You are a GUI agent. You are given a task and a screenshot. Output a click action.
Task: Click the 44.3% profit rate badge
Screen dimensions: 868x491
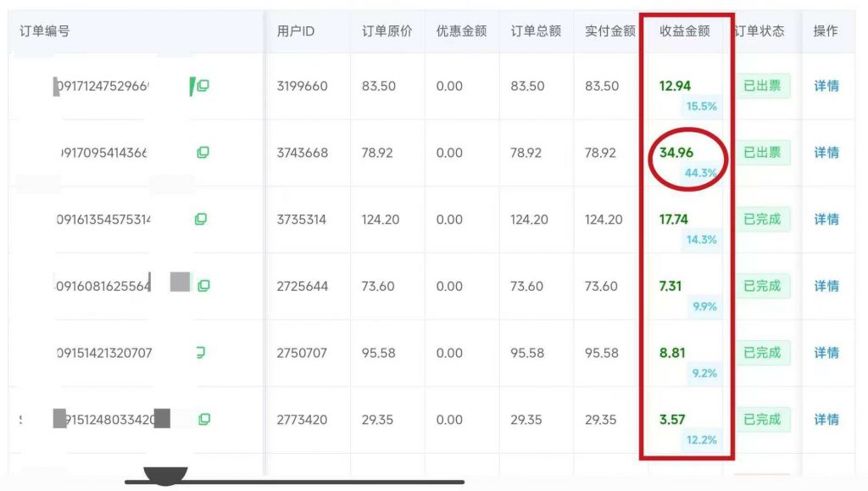[701, 173]
